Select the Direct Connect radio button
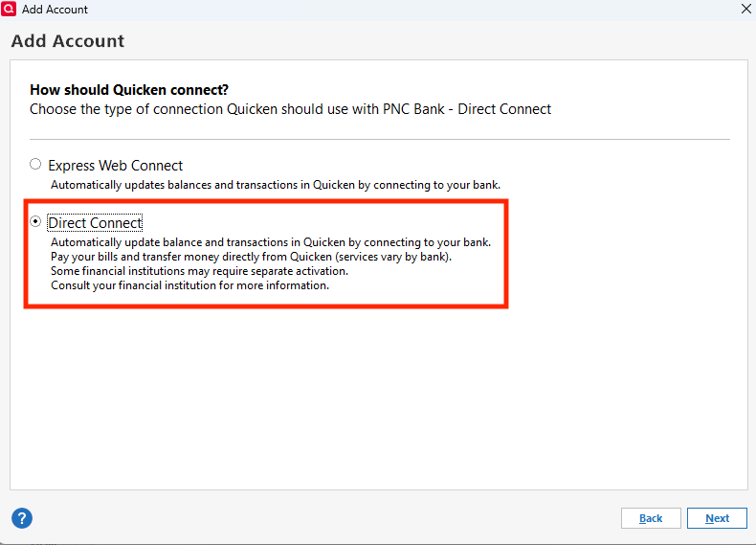 [35, 221]
